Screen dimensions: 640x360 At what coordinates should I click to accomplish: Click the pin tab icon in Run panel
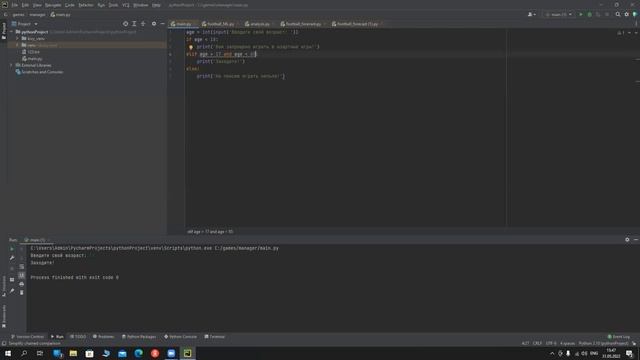click(12, 291)
